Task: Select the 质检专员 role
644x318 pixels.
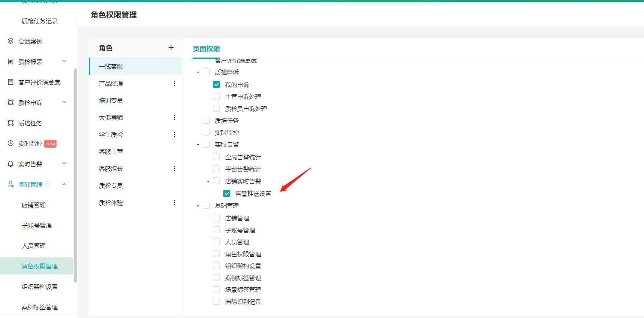Action: pyautogui.click(x=135, y=185)
